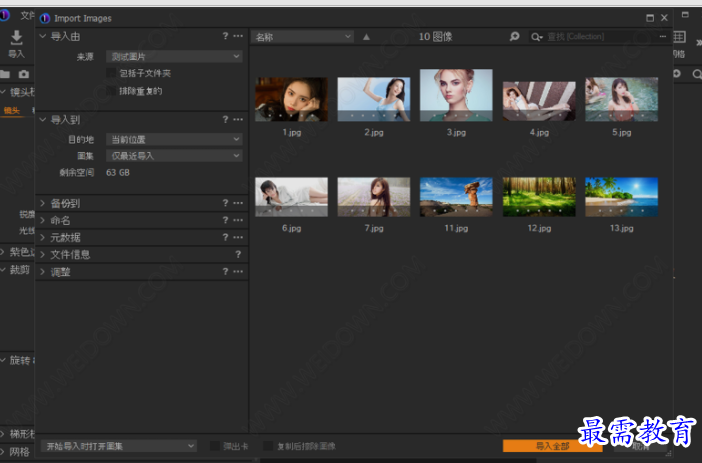Select thumbnail 3.jpg
The image size is (702, 463).
coord(456,95)
